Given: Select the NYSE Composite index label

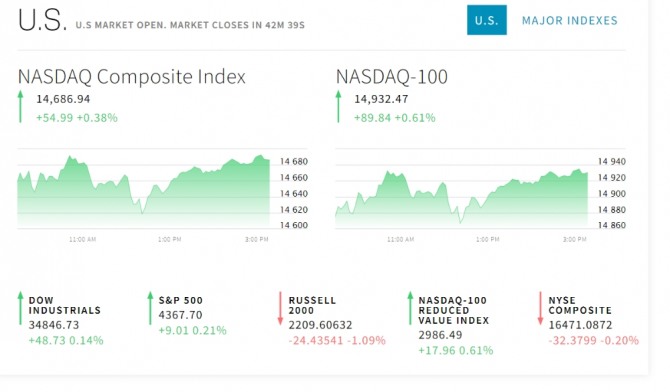Looking at the screenshot, I should click(x=580, y=305).
